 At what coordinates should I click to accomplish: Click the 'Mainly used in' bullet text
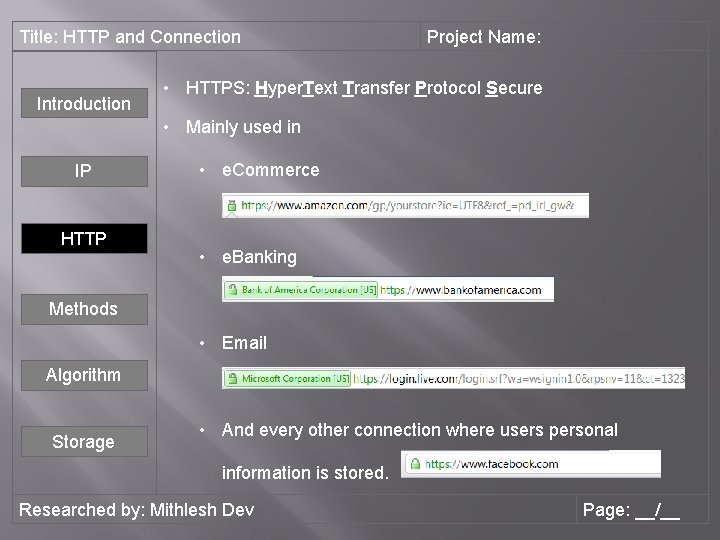243,127
